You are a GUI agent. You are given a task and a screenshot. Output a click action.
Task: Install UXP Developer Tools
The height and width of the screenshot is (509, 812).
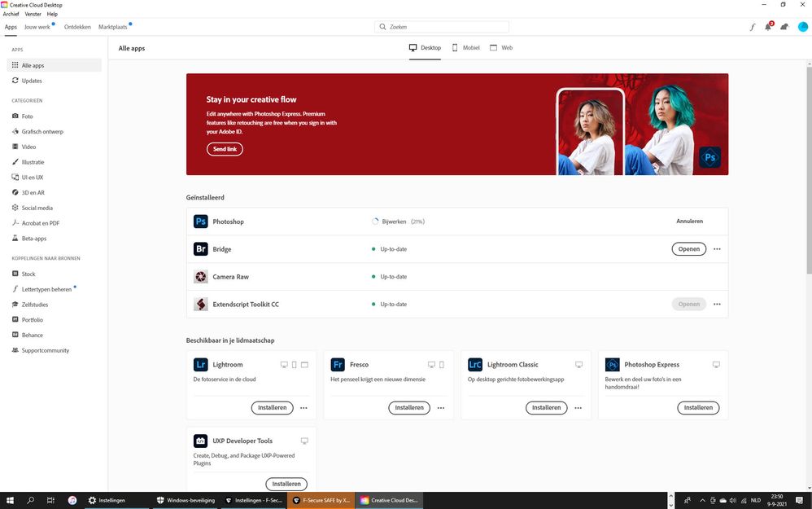click(286, 484)
